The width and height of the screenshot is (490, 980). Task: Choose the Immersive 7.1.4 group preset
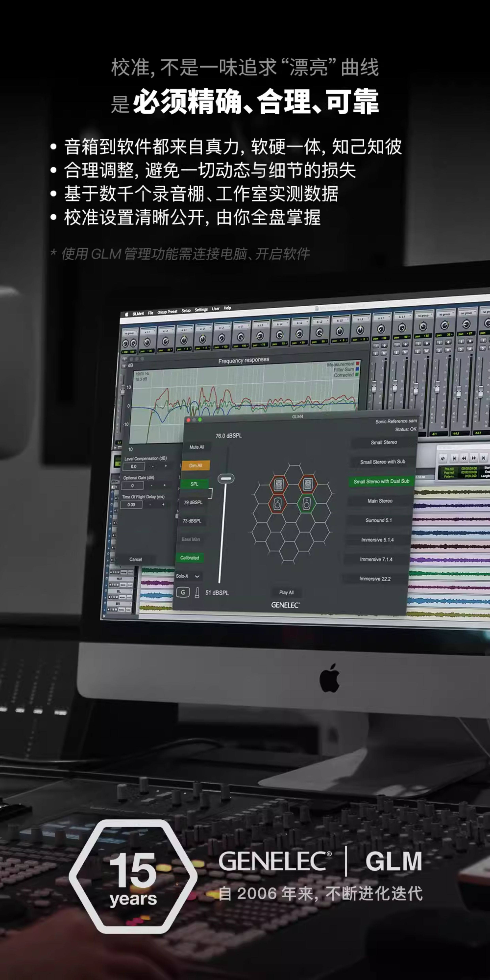(x=376, y=559)
